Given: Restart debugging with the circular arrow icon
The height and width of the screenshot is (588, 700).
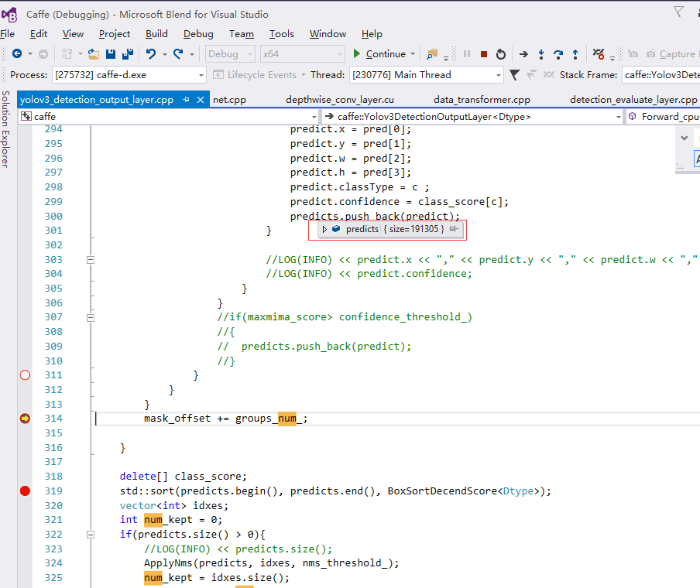Looking at the screenshot, I should pyautogui.click(x=501, y=54).
